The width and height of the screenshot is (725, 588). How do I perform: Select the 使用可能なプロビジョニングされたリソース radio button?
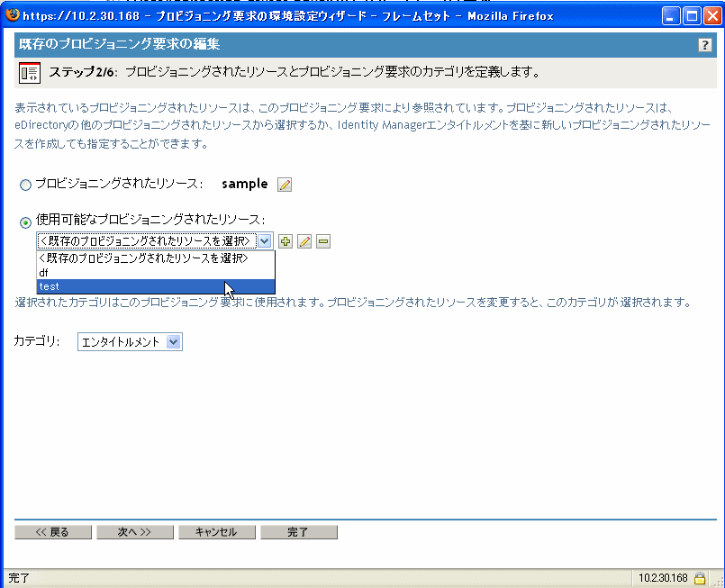(25, 222)
